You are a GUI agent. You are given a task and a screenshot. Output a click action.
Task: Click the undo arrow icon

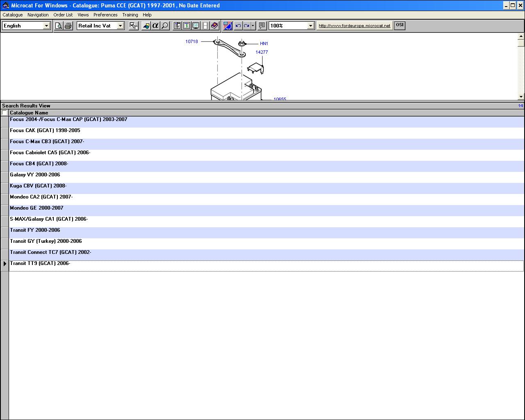click(238, 26)
